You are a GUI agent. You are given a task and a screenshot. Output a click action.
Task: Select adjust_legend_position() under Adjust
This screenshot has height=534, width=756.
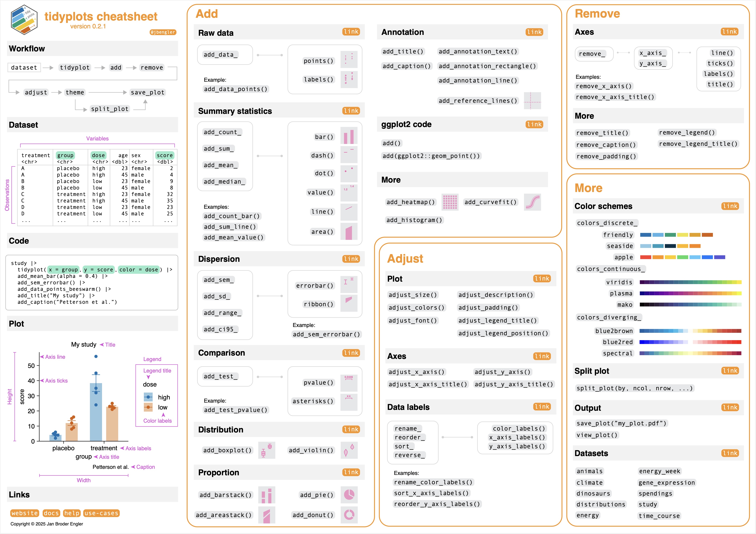click(503, 333)
